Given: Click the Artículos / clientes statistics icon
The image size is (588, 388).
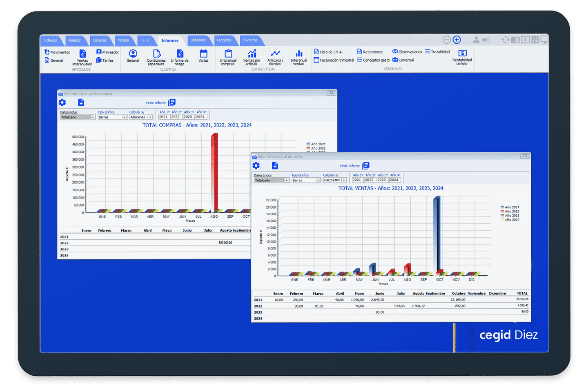Looking at the screenshot, I should click(275, 57).
